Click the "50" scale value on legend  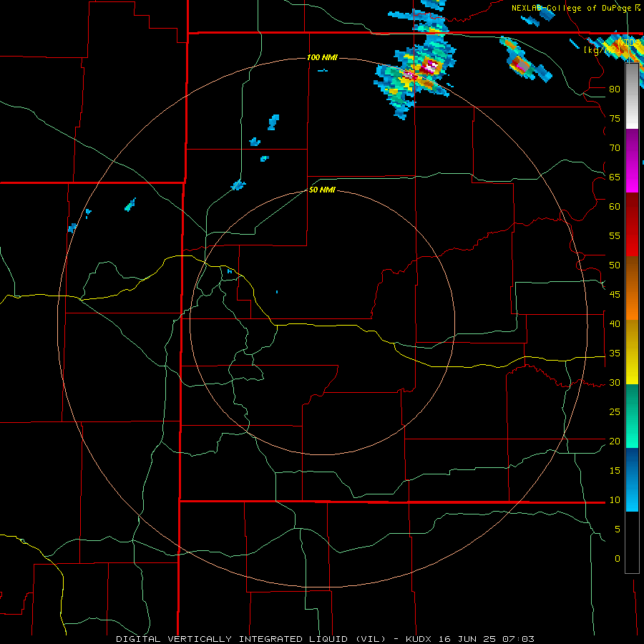[615, 265]
